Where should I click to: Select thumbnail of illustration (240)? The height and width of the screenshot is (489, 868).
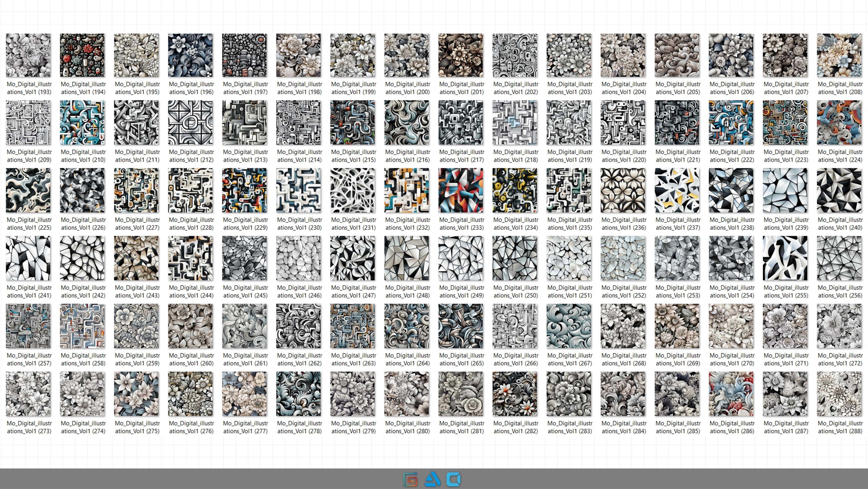point(839,191)
